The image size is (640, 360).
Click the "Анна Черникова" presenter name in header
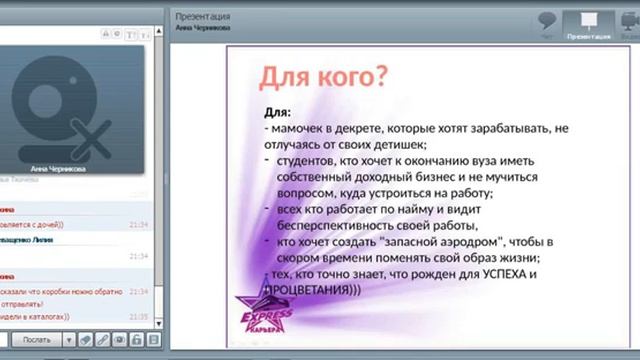pyautogui.click(x=203, y=28)
